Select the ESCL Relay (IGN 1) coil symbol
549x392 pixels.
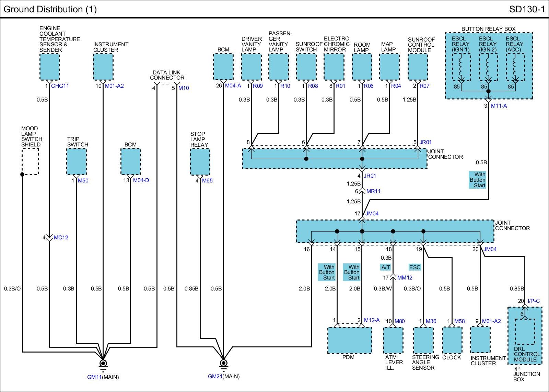coord(461,67)
